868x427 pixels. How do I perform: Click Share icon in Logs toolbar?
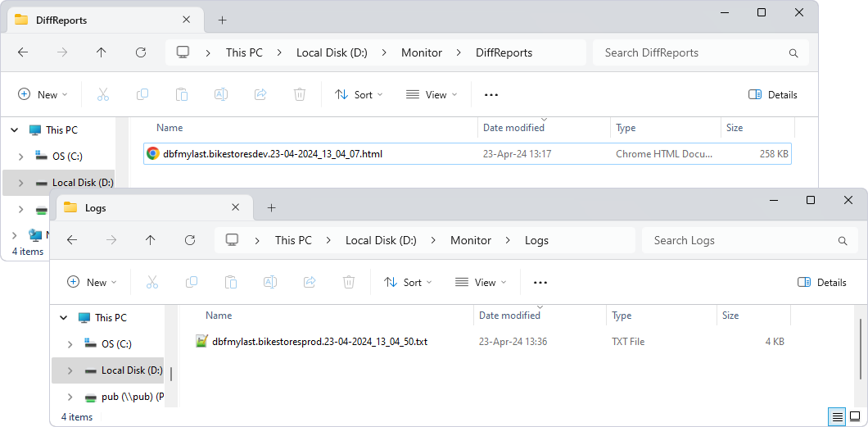[310, 283]
